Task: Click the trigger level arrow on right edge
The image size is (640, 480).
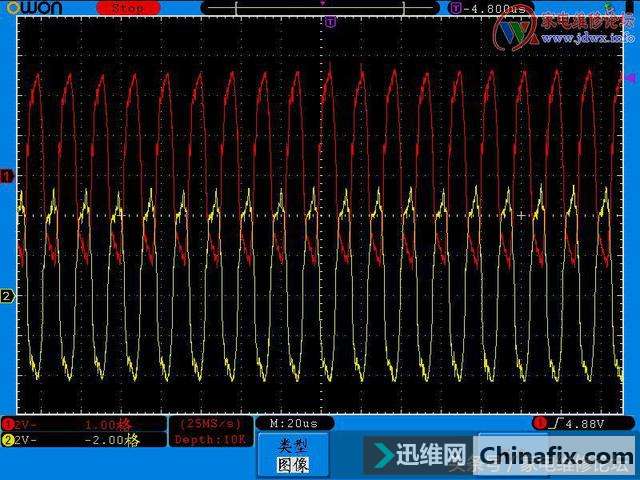Action: [630, 77]
